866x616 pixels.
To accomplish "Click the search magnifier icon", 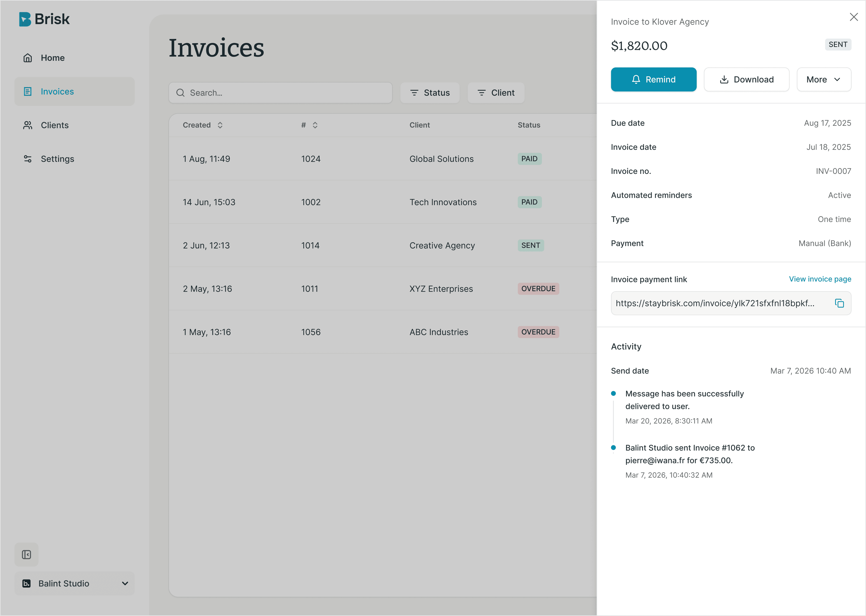I will coord(180,93).
